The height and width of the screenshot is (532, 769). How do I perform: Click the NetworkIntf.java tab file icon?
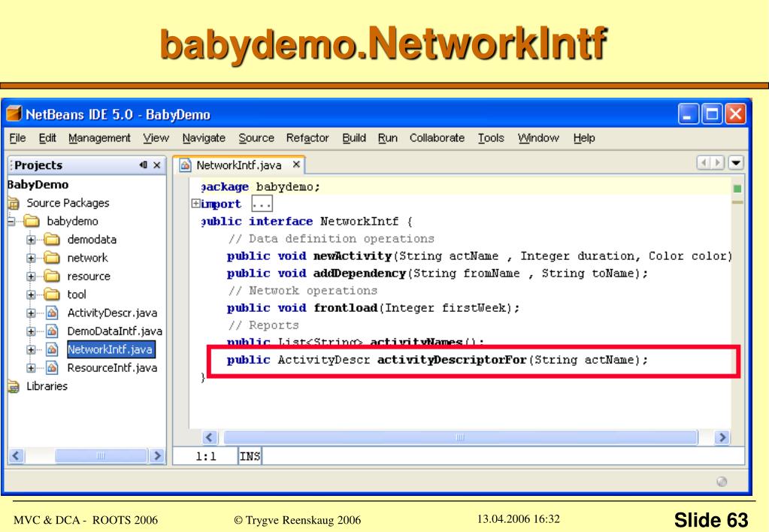pos(186,165)
